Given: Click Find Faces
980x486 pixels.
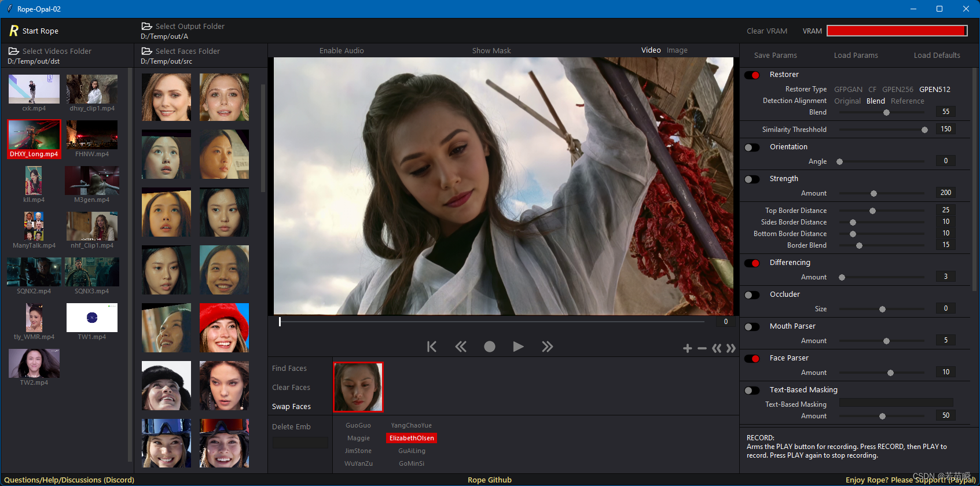Looking at the screenshot, I should click(x=289, y=368).
